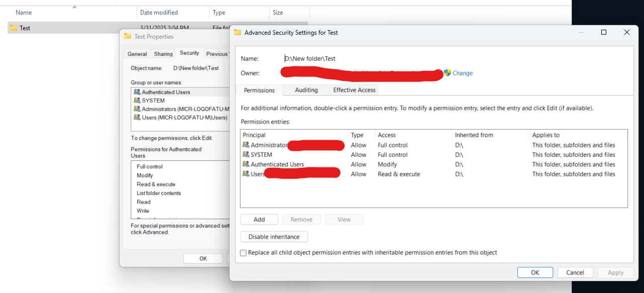Click the Test folder icon in file list
This screenshot has height=293, width=644.
[14, 28]
